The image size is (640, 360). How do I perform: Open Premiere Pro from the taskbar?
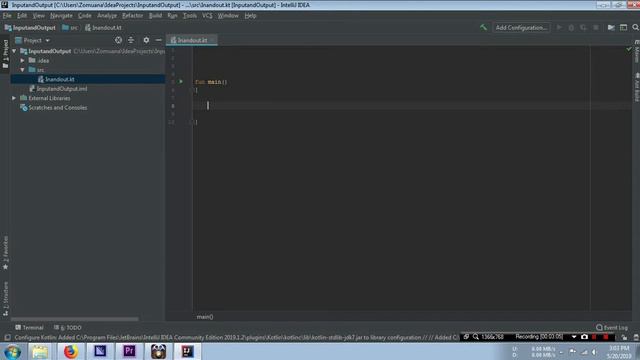coord(129,351)
